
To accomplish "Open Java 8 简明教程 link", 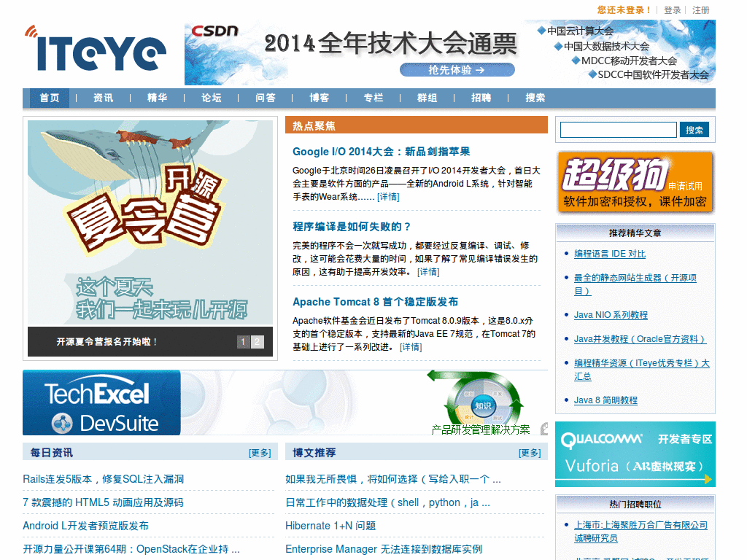I will pos(605,400).
